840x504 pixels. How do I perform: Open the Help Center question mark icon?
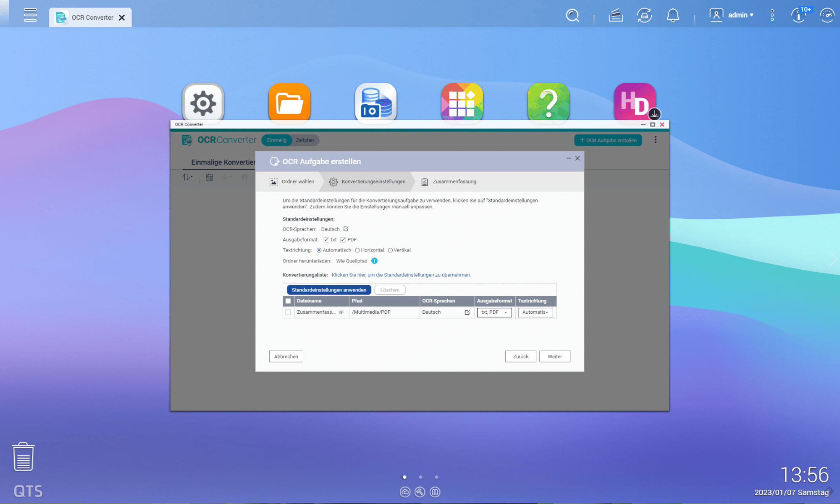(x=548, y=103)
